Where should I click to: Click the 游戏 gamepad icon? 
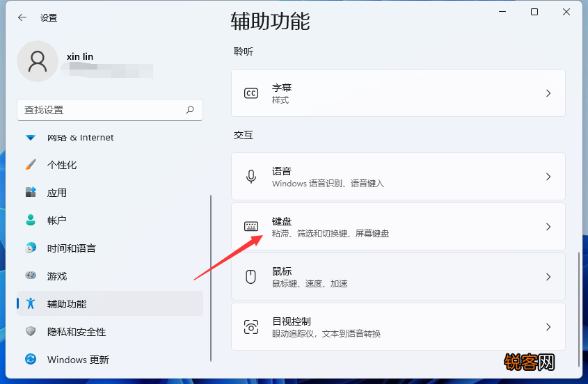[x=31, y=275]
